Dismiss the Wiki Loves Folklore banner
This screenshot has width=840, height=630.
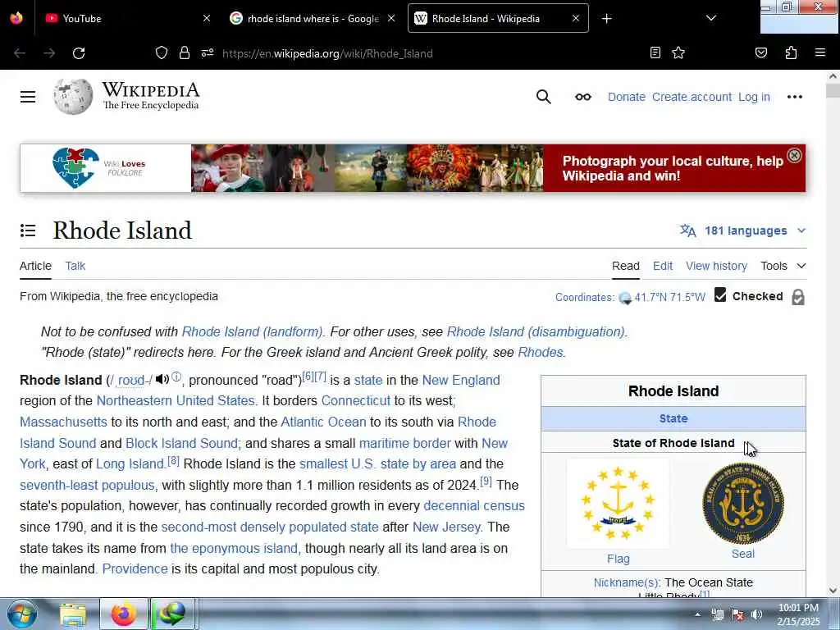pos(794,155)
